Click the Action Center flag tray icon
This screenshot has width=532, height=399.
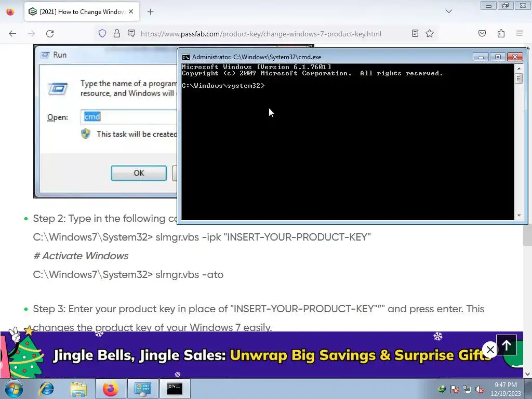click(454, 389)
